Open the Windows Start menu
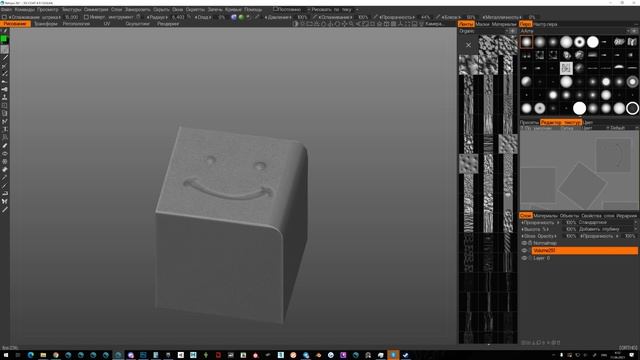Image resolution: width=640 pixels, height=360 pixels. click(x=6, y=355)
